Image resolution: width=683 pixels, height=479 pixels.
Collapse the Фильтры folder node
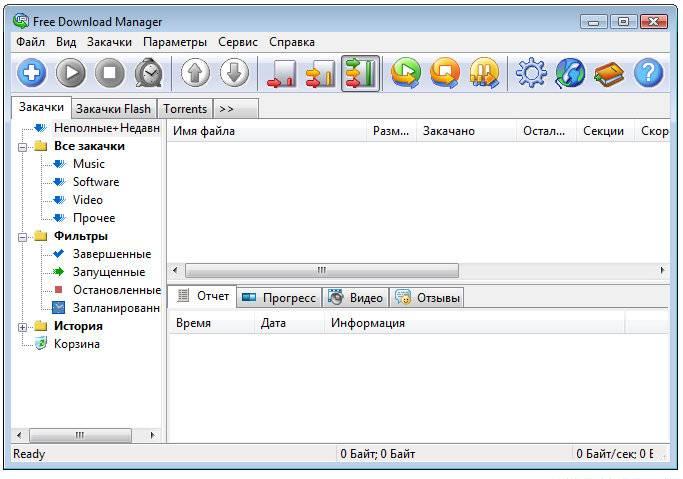22,237
